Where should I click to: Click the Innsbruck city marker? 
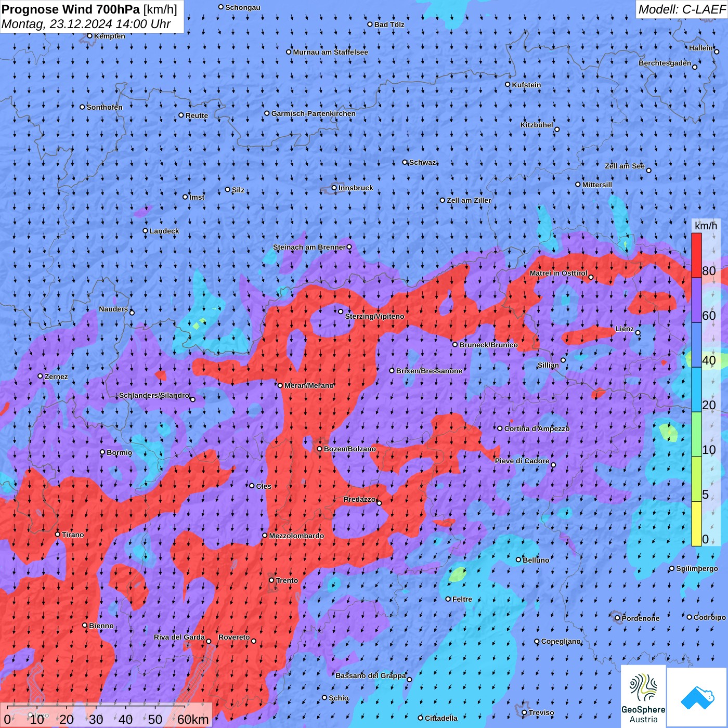click(334, 188)
